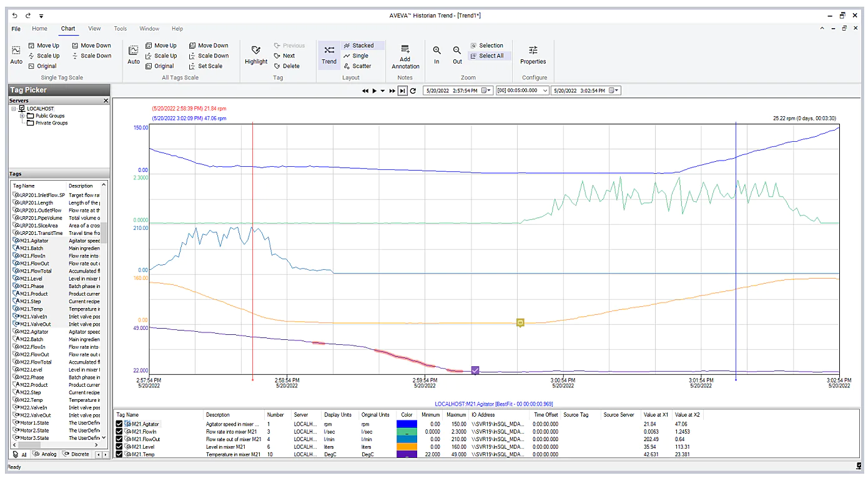Click the rewind double-arrow playback button
This screenshot has width=868, height=478.
point(365,91)
